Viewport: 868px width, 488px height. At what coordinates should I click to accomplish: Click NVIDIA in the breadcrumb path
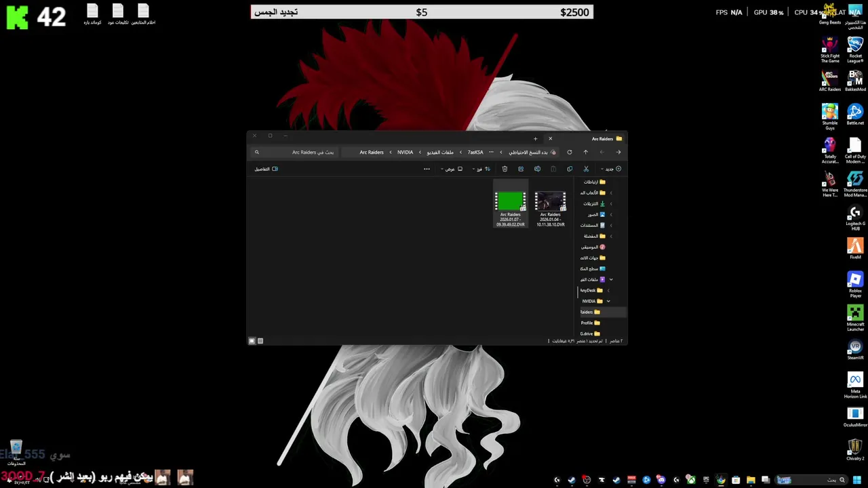click(x=405, y=152)
